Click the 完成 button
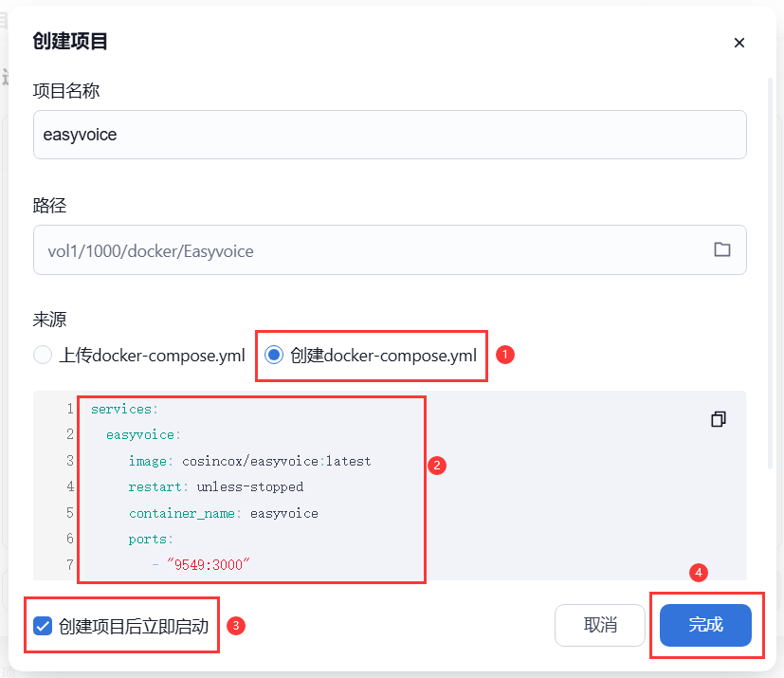This screenshot has height=678, width=784. coord(705,625)
